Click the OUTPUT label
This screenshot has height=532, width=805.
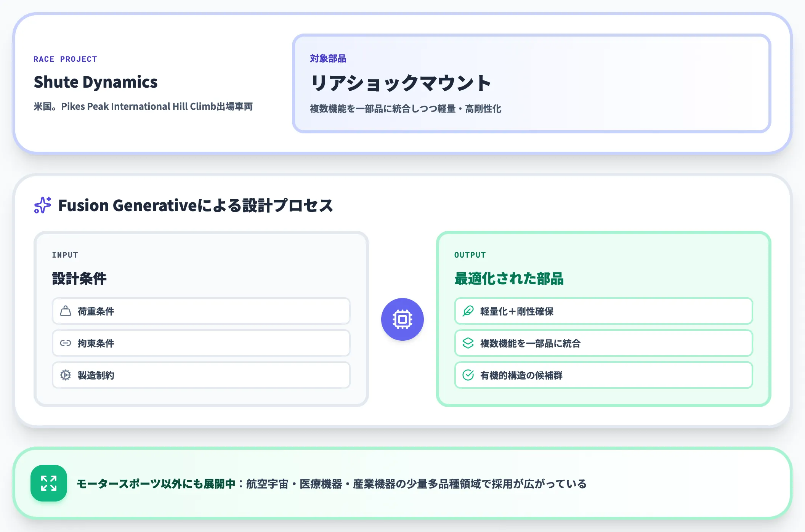[x=470, y=255]
